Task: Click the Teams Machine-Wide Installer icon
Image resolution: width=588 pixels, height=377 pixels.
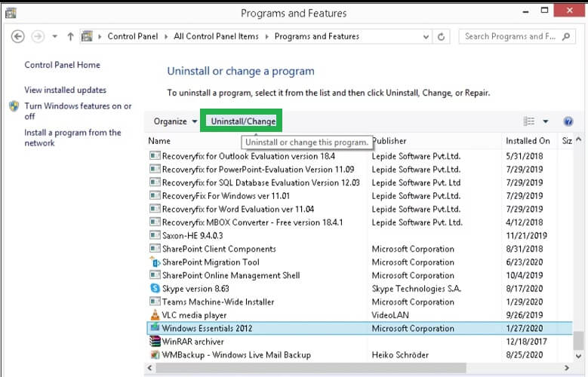Action: tap(155, 302)
